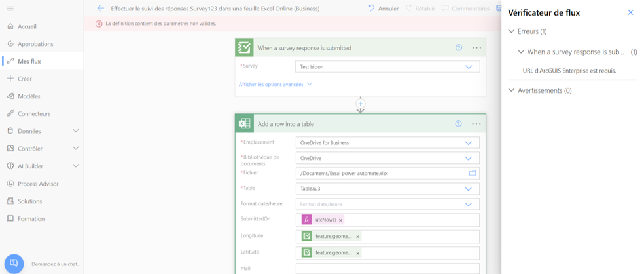Expand Données in the sidebar

click(75, 131)
